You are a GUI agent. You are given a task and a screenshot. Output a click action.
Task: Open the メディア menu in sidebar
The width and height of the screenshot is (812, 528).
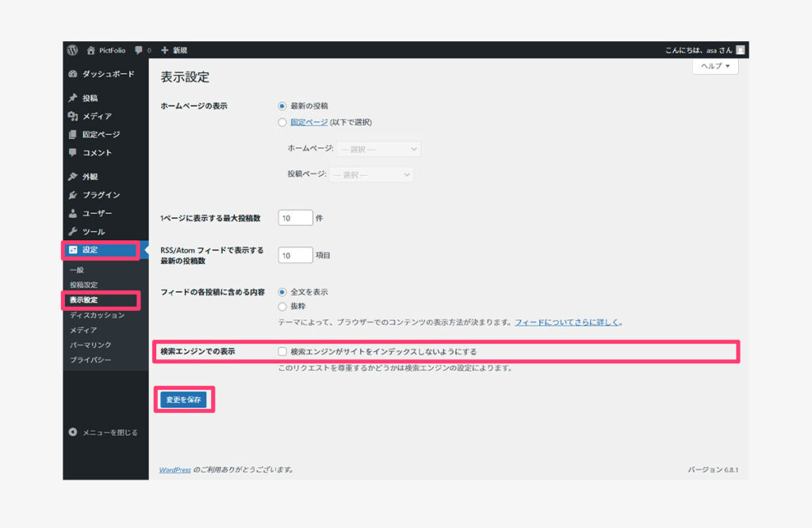click(x=97, y=117)
